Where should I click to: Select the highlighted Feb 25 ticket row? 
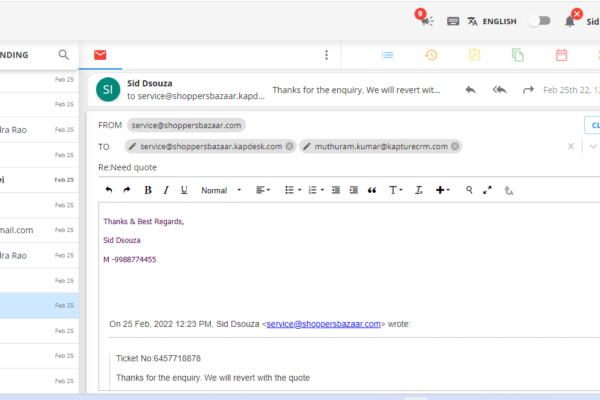(x=39, y=305)
